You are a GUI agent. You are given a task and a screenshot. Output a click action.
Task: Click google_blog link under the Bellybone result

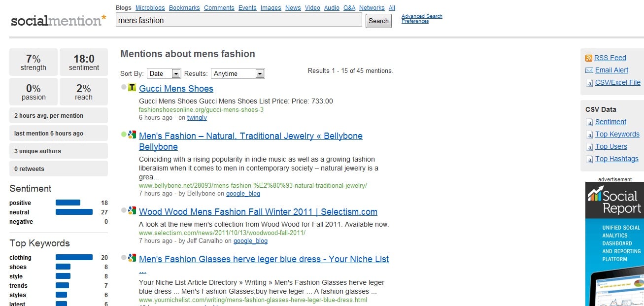click(243, 194)
